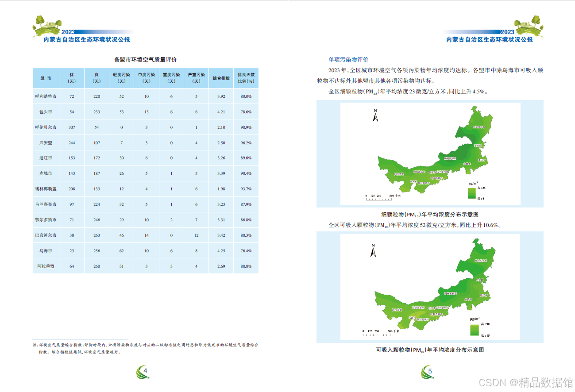This screenshot has width=575, height=392.
Task: Click the value 307 in 呼伦贝尔市 row
Action: [x=72, y=127]
